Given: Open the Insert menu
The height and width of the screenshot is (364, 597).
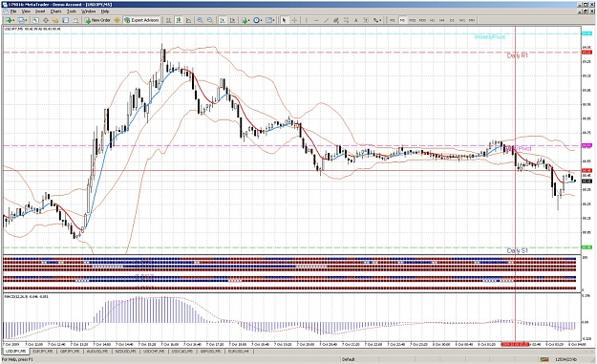Looking at the screenshot, I should click(x=40, y=11).
